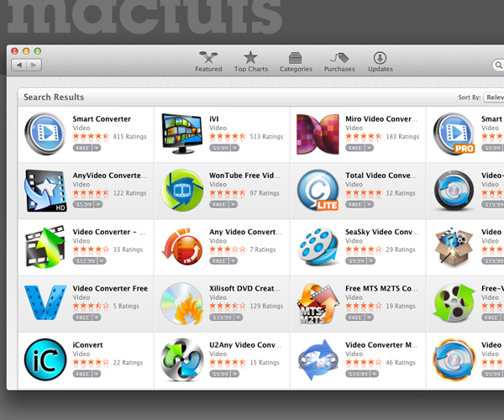Screen dimensions: 504x420
Task: Go forward with the right arrow button
Action: click(x=34, y=66)
